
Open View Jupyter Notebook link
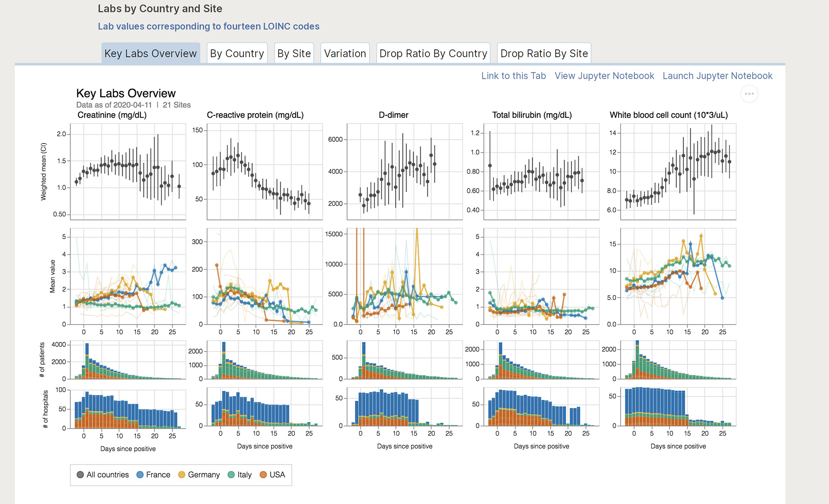(x=604, y=76)
